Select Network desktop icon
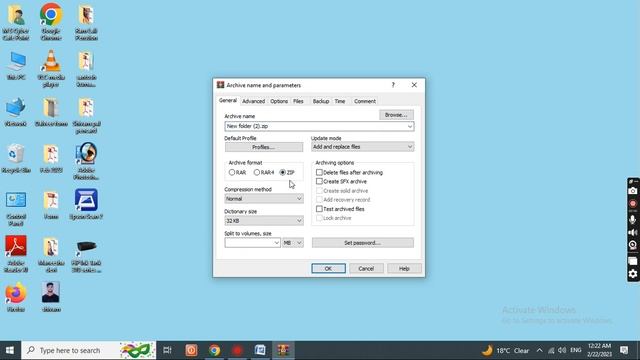This screenshot has width=640, height=360. point(16,112)
